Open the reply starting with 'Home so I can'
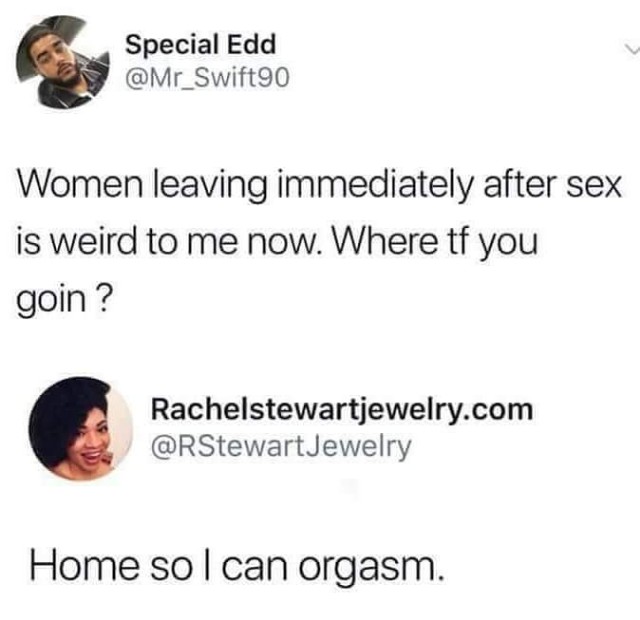640x620 pixels. [x=237, y=567]
